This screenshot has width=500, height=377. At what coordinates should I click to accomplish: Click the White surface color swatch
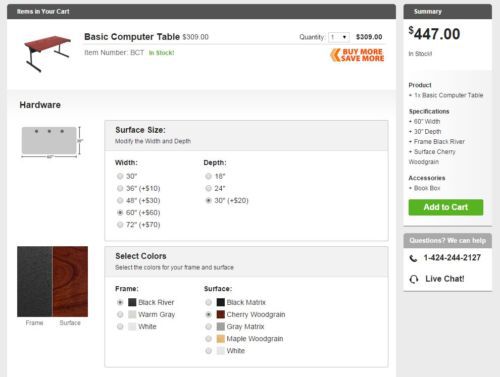pos(221,351)
